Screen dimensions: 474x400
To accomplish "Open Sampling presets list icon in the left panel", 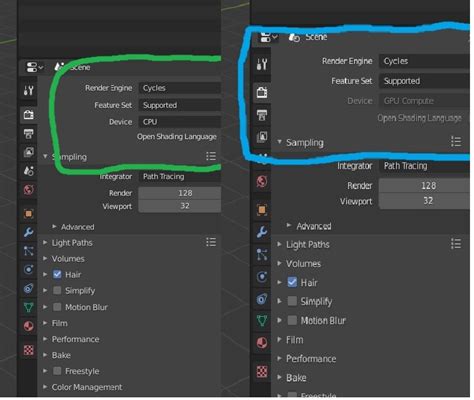I will [211, 156].
